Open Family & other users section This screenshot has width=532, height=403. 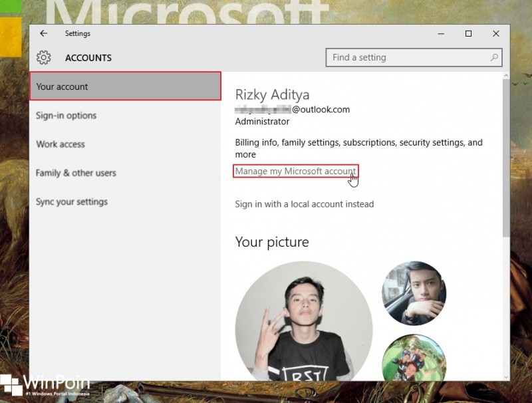[x=76, y=173]
